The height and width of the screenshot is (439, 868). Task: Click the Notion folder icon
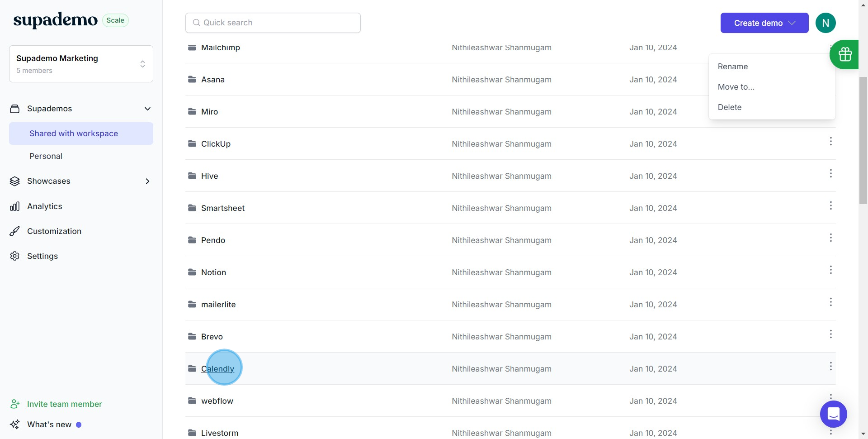click(x=192, y=272)
